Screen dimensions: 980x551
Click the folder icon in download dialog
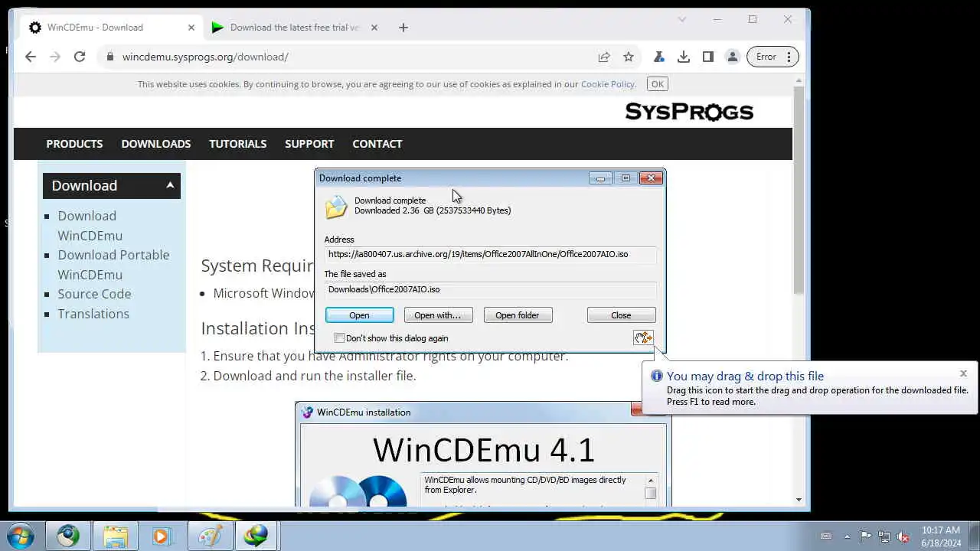point(336,207)
